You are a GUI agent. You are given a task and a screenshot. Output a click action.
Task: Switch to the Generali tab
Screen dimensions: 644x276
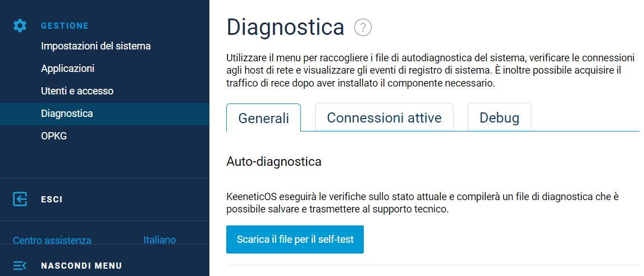point(263,118)
